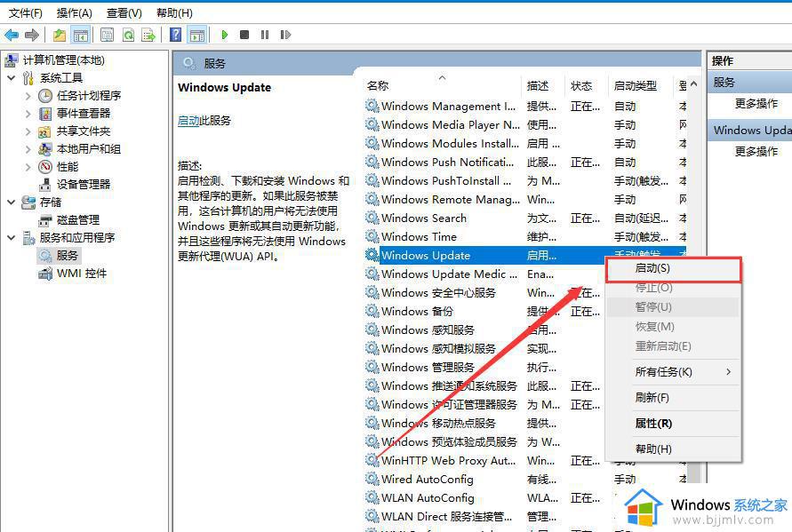Image resolution: width=792 pixels, height=532 pixels.
Task: Click the Refresh toolbar icon
Action: coord(128,35)
